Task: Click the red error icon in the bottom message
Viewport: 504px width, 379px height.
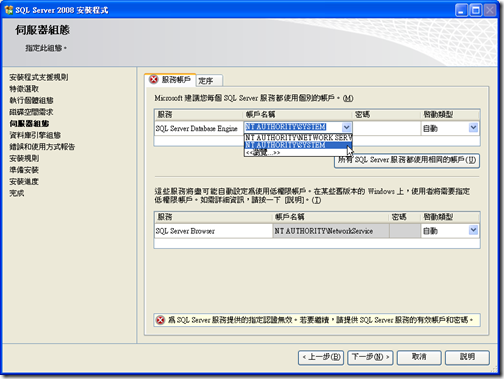Action: (160, 320)
